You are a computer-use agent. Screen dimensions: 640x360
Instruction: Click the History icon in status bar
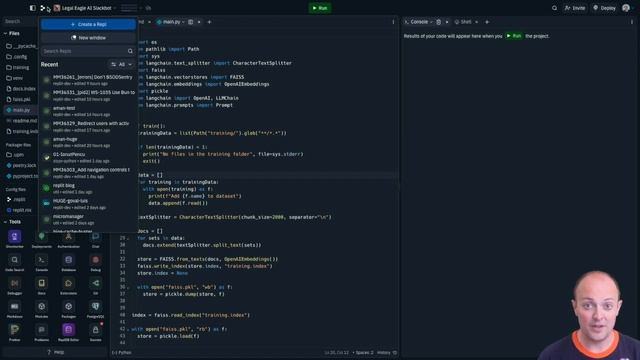pyautogui.click(x=394, y=353)
